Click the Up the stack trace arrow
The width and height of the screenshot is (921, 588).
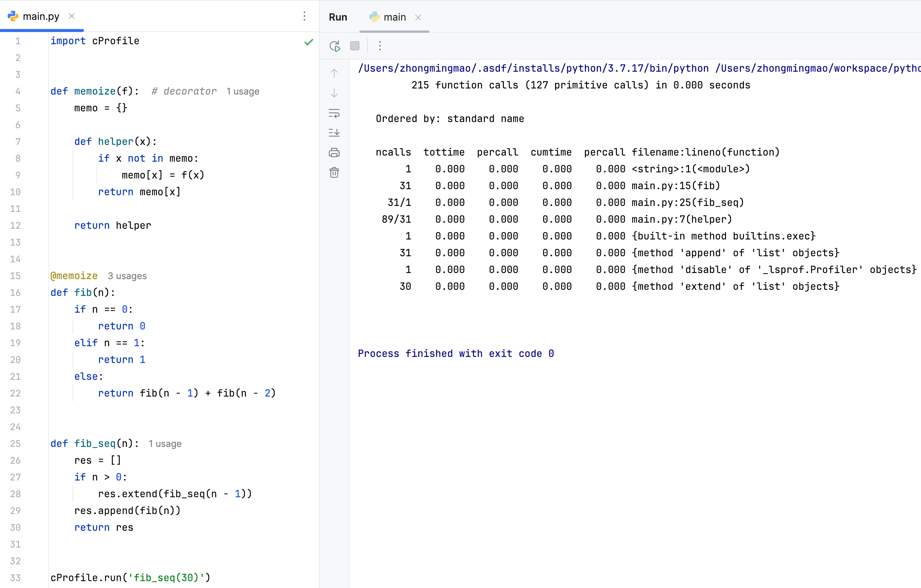click(334, 73)
